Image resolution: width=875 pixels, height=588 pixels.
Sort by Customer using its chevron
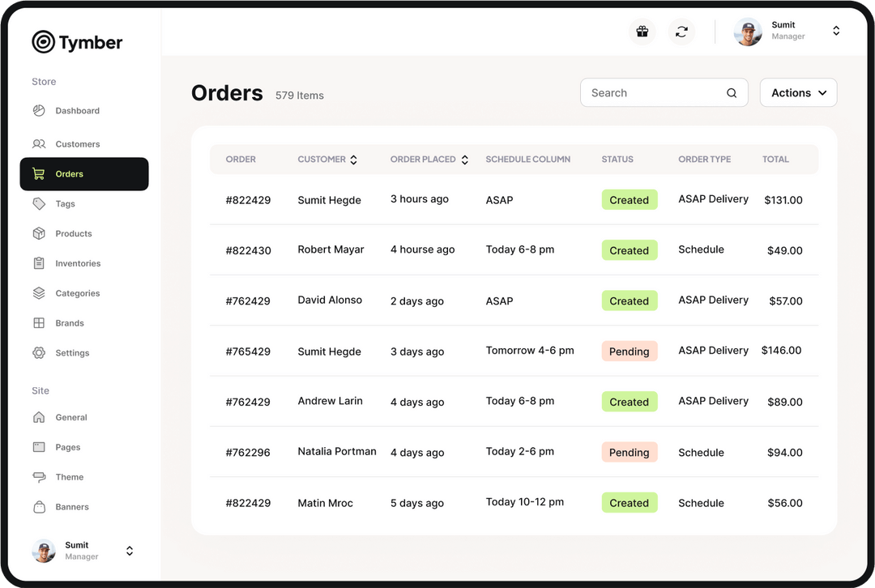coord(353,160)
